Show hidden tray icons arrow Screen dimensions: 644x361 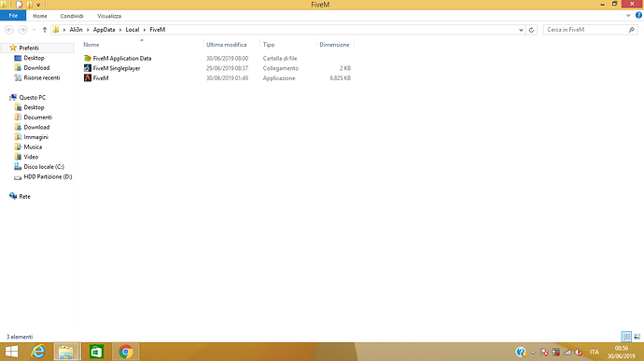tap(533, 352)
